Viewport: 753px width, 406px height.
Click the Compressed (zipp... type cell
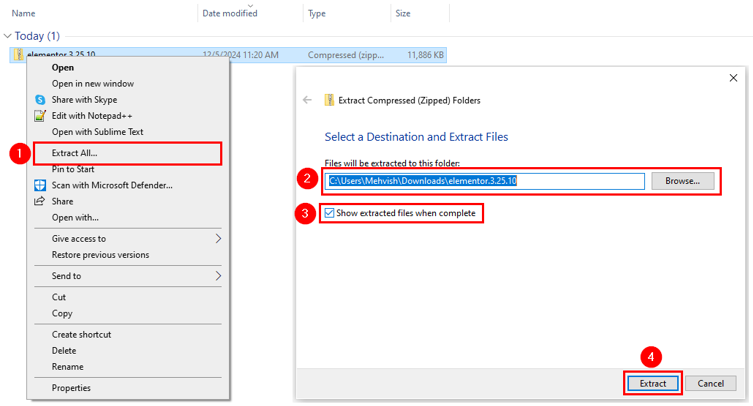coord(346,55)
